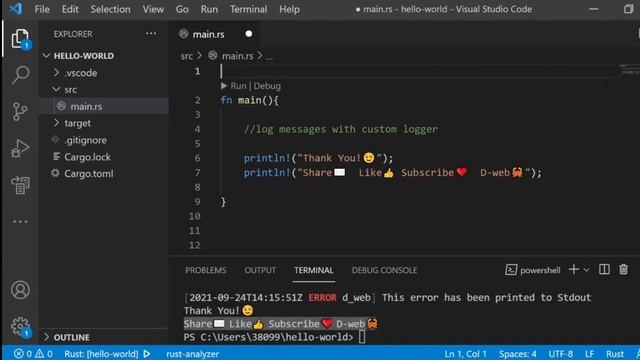Click the Run code lens above main
The image size is (640, 360).
pos(238,86)
